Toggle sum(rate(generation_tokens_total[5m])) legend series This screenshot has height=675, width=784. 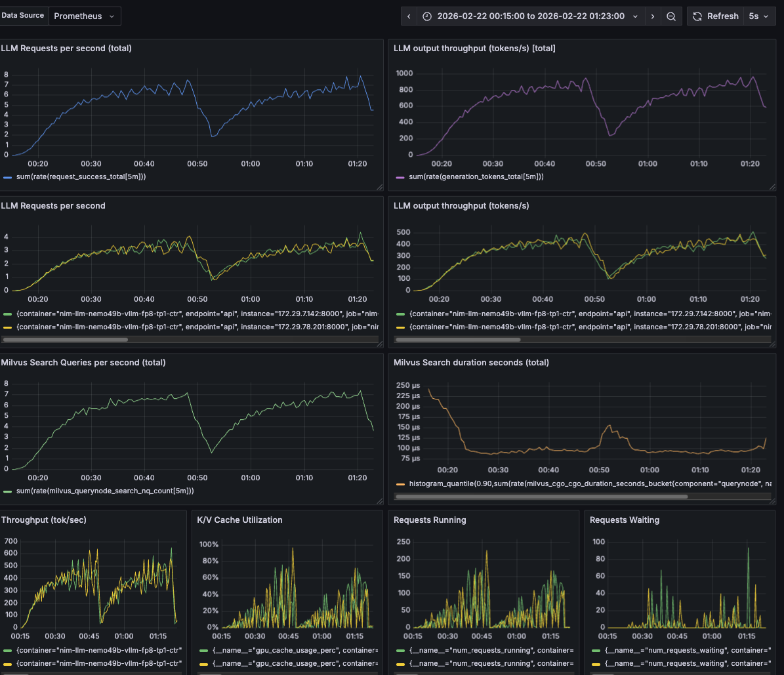click(x=476, y=176)
